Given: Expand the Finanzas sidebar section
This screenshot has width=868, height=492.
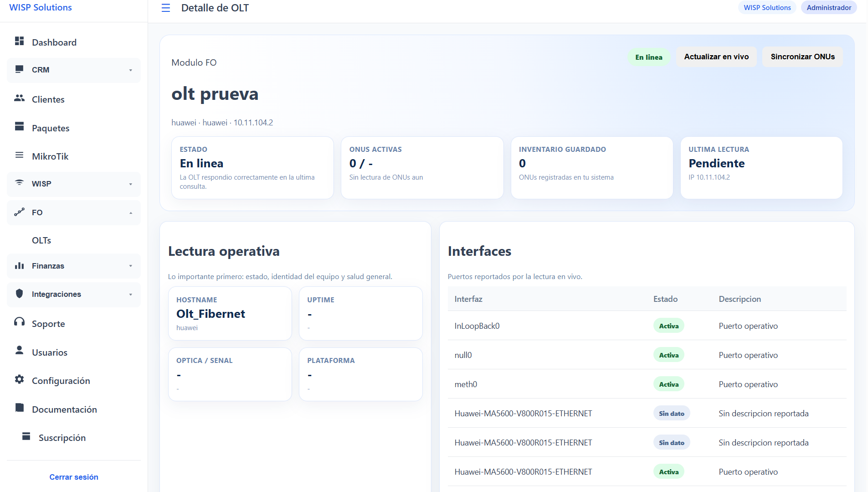Looking at the screenshot, I should (74, 266).
